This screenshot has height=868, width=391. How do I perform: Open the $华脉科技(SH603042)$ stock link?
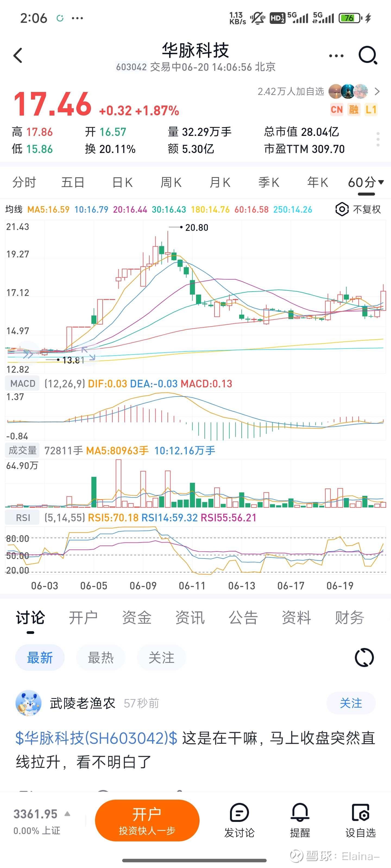pyautogui.click(x=96, y=738)
